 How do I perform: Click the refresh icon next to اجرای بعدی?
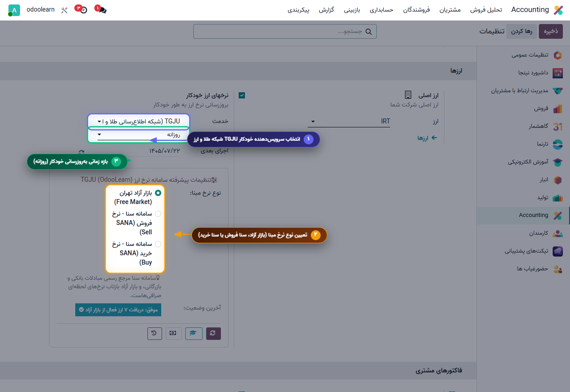tap(81, 153)
